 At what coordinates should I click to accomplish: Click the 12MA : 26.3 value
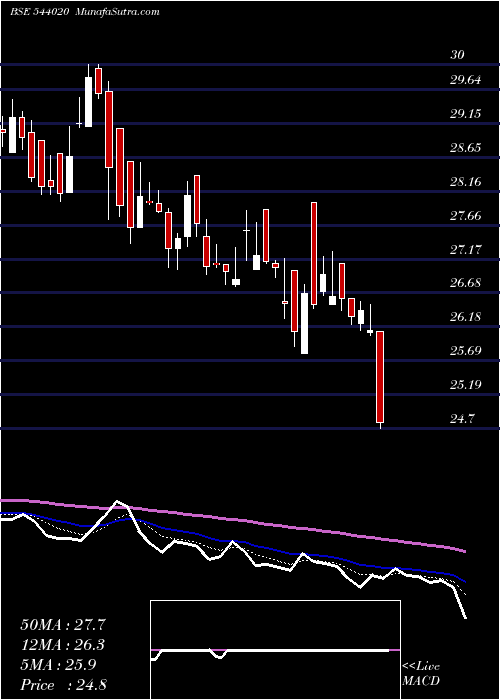click(x=62, y=645)
